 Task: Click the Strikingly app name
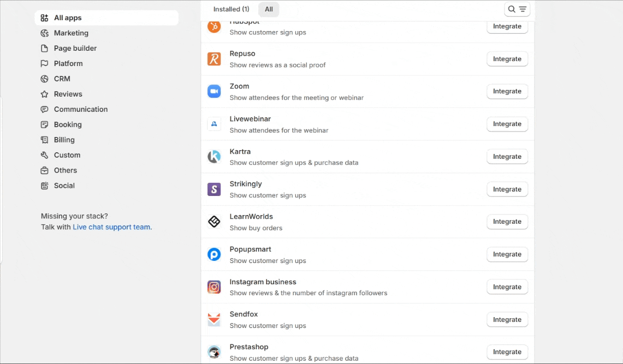click(x=246, y=184)
